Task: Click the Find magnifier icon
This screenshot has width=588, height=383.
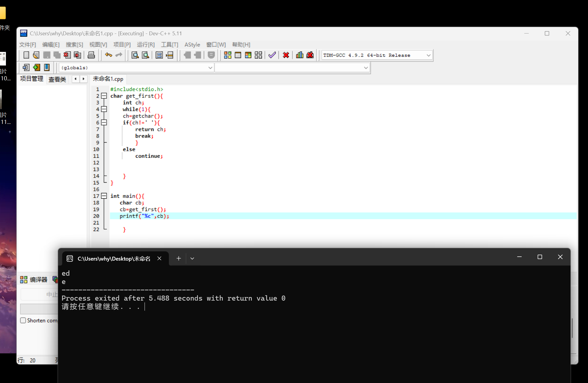Action: click(x=135, y=55)
